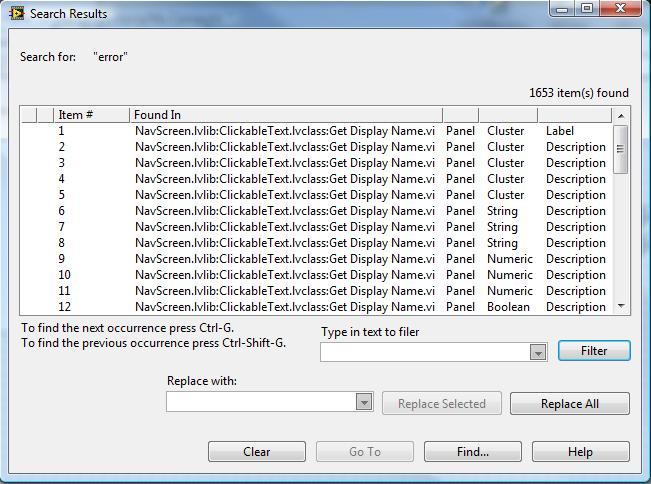Click the results list scroll down arrow
The height and width of the screenshot is (484, 651).
pyautogui.click(x=621, y=306)
